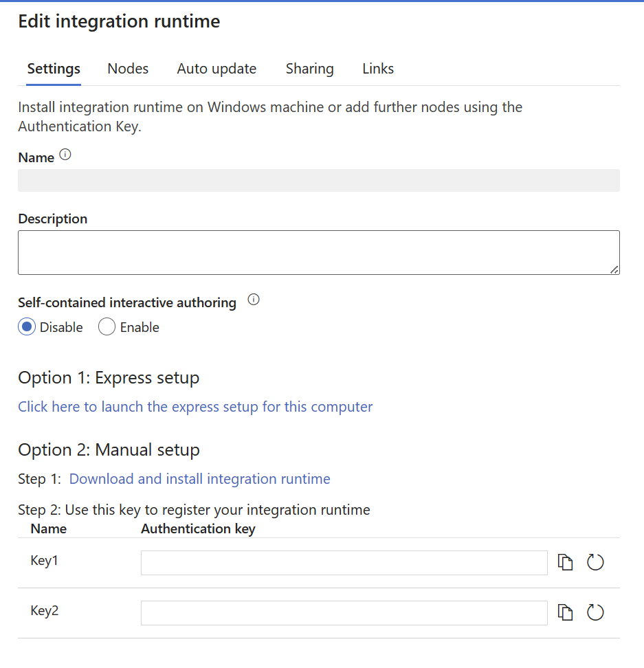Select the Settings tab
Screen dimensions: 644x668
[53, 68]
